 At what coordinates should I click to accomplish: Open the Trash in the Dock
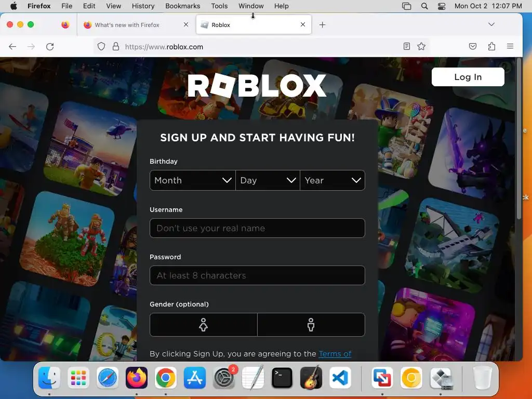[482, 378]
